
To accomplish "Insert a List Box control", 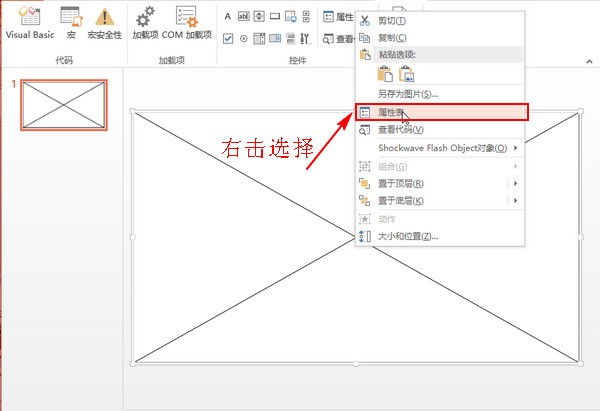I will (259, 38).
